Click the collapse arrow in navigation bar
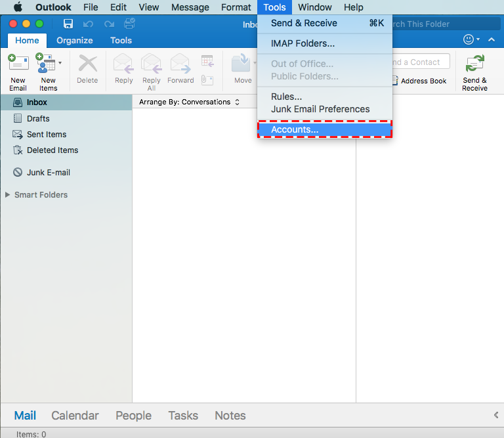This screenshot has width=504, height=438. (x=496, y=415)
